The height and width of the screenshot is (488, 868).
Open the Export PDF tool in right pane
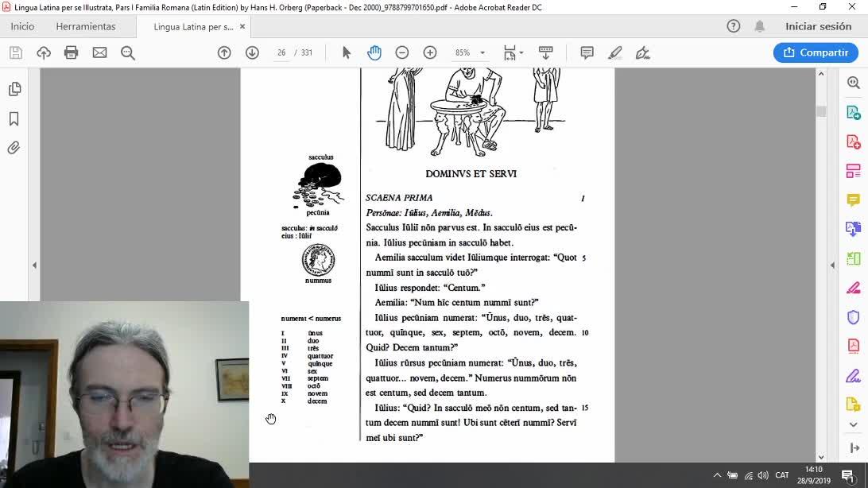pyautogui.click(x=853, y=112)
